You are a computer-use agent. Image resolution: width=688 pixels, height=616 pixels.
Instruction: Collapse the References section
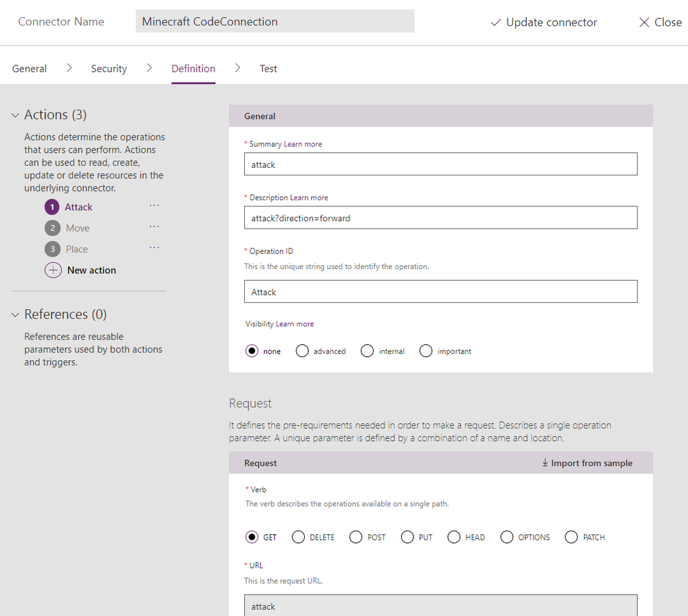coord(15,315)
